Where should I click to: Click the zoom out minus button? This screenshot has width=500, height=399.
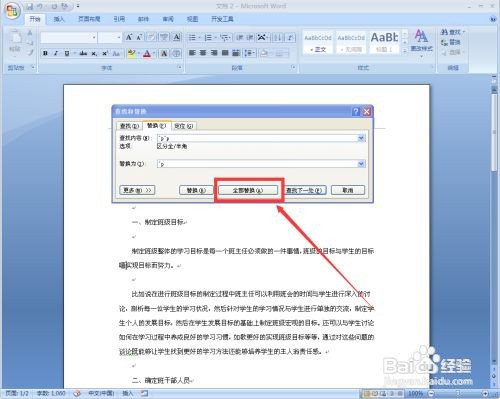(x=431, y=394)
